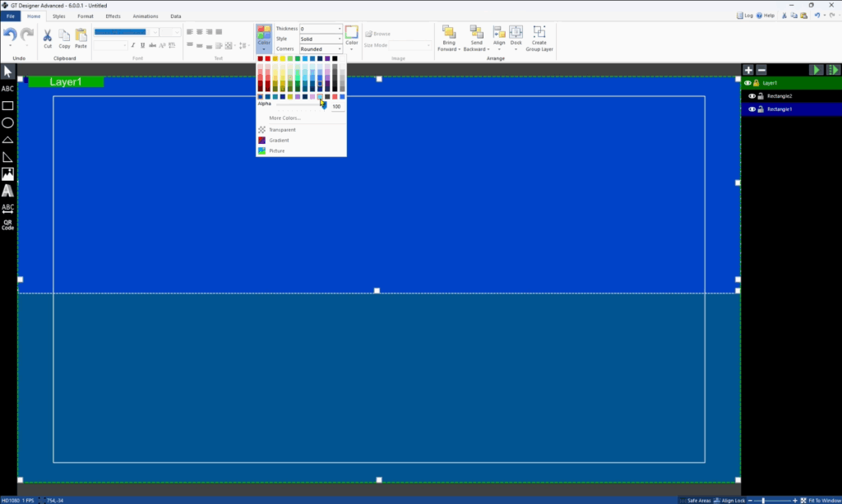Open the Effects ribbon tab
This screenshot has height=504, width=842.
pos(113,16)
